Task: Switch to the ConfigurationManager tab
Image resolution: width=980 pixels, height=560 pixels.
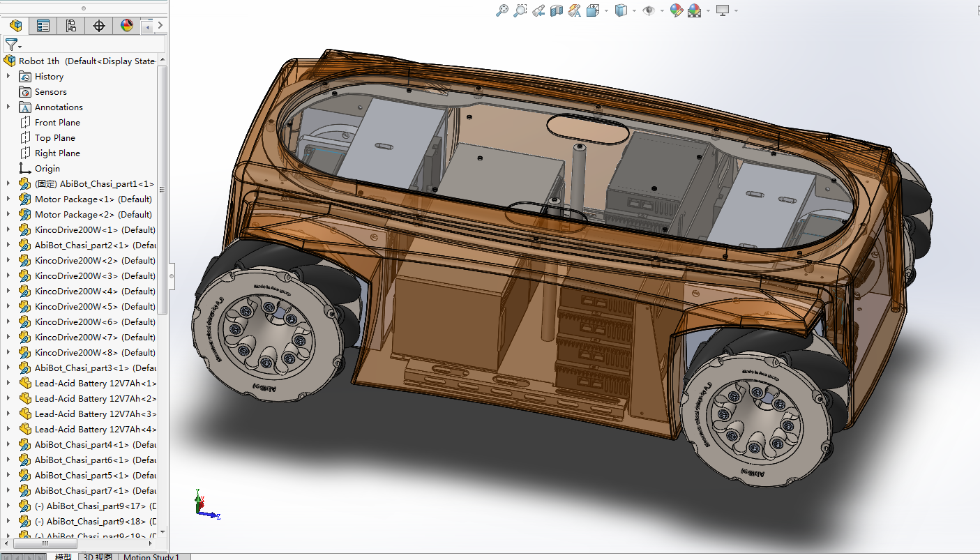Action: tap(70, 26)
